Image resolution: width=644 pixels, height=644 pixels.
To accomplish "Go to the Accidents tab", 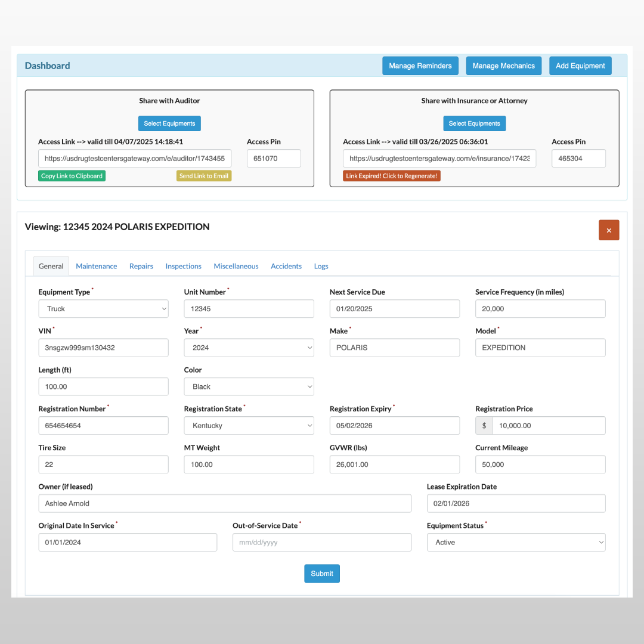I will [286, 267].
